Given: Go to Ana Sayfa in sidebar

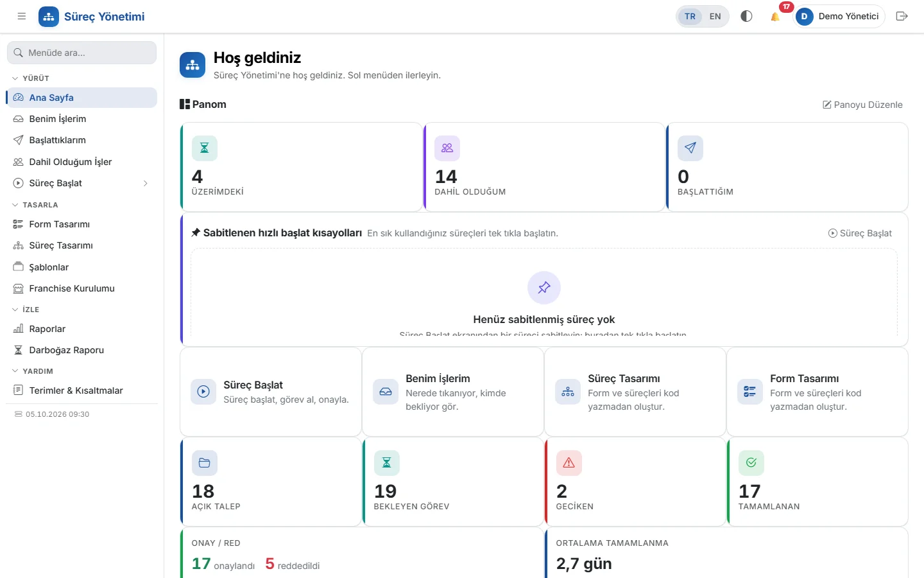Looking at the screenshot, I should [x=81, y=98].
